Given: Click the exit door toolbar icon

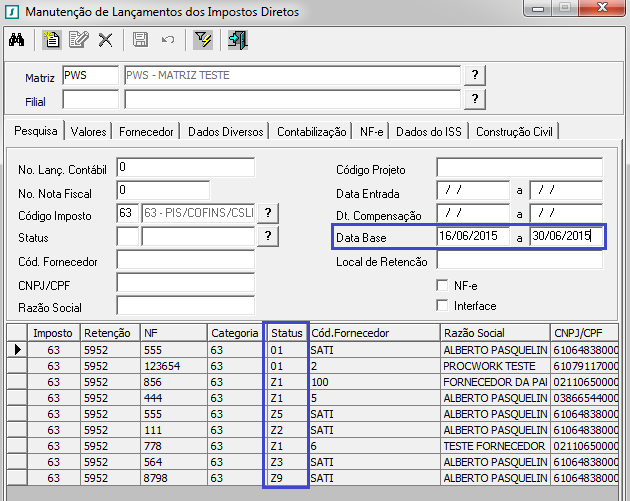Looking at the screenshot, I should (237, 40).
